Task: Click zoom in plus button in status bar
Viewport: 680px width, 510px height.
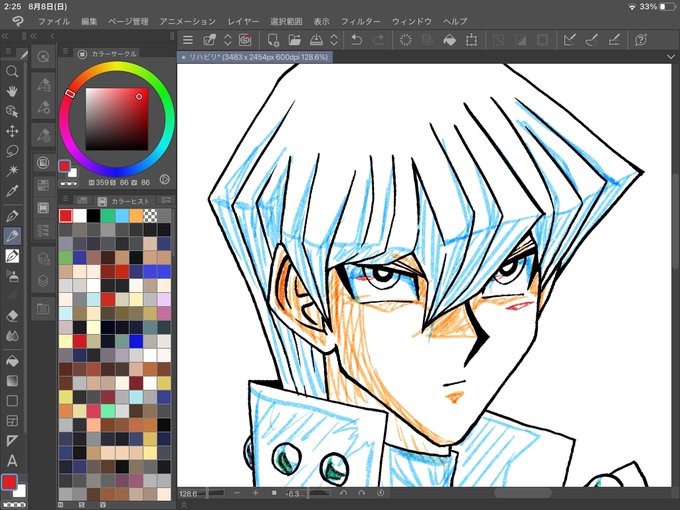Action: [255, 493]
